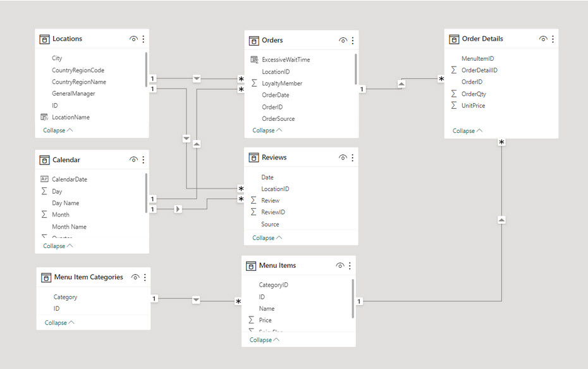Click the Orders table icon in header
Screen dimensions: 588x369
(254, 41)
